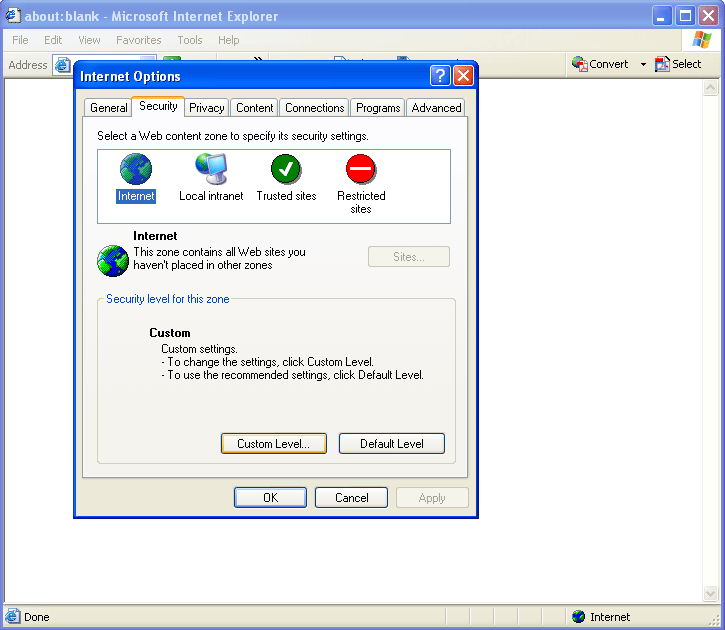Click the scrollbar down arrow of browser
This screenshot has width=725, height=630.
[x=712, y=594]
